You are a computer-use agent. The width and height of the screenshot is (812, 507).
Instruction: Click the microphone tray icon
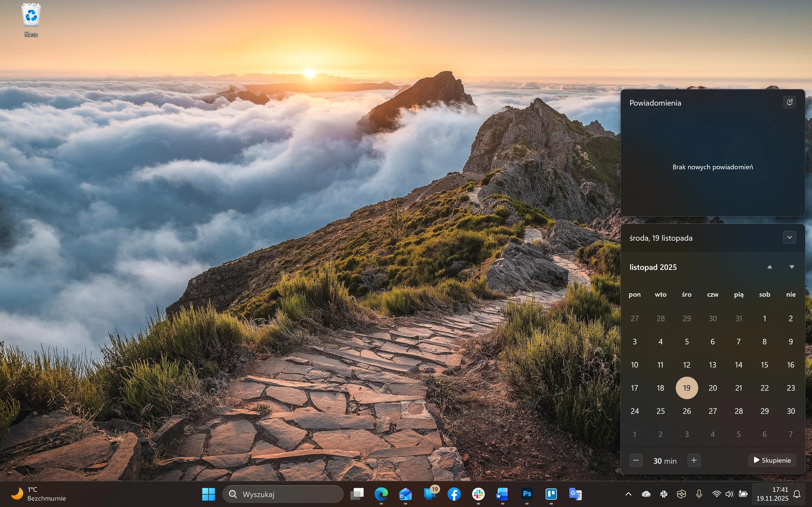coord(699,494)
